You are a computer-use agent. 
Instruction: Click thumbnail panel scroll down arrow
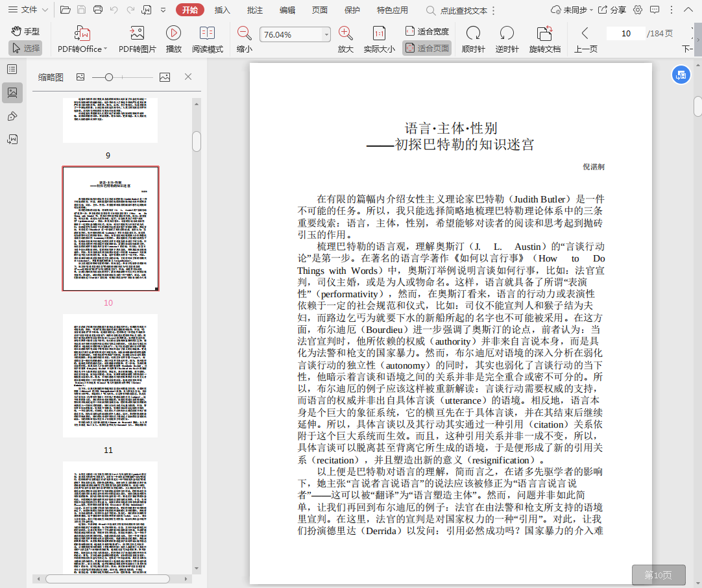(x=197, y=569)
